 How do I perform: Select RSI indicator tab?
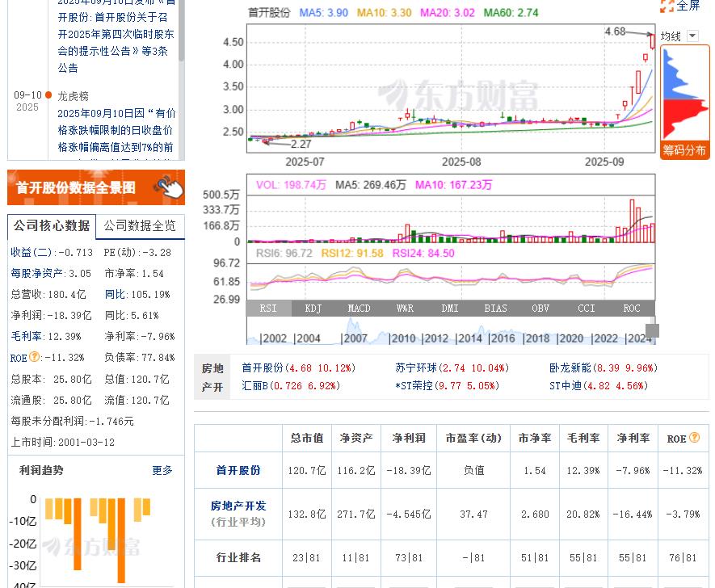pyautogui.click(x=268, y=309)
